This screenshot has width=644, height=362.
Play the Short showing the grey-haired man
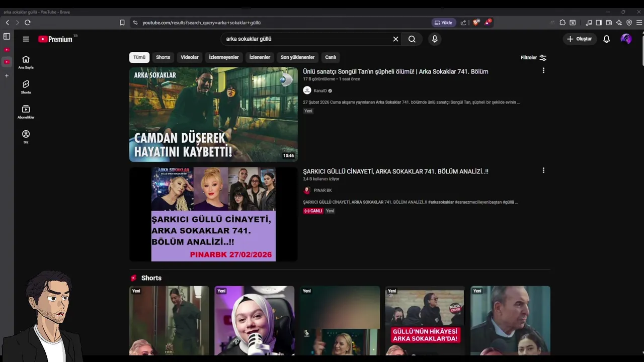510,321
